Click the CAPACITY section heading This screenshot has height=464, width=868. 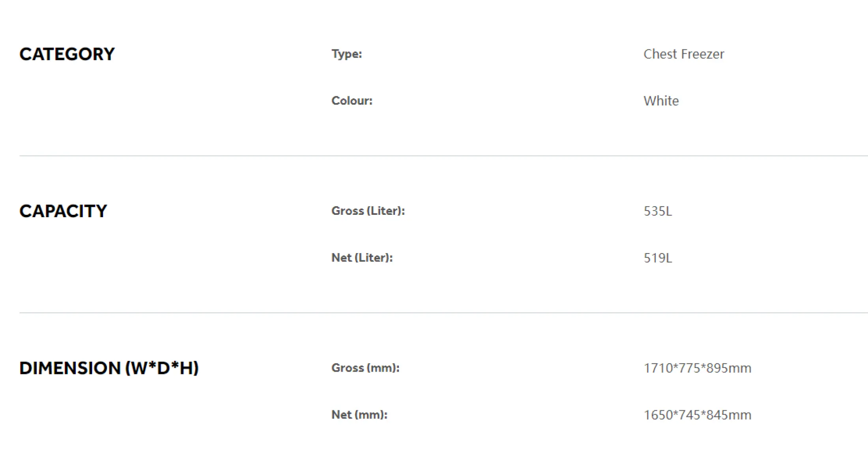(63, 211)
